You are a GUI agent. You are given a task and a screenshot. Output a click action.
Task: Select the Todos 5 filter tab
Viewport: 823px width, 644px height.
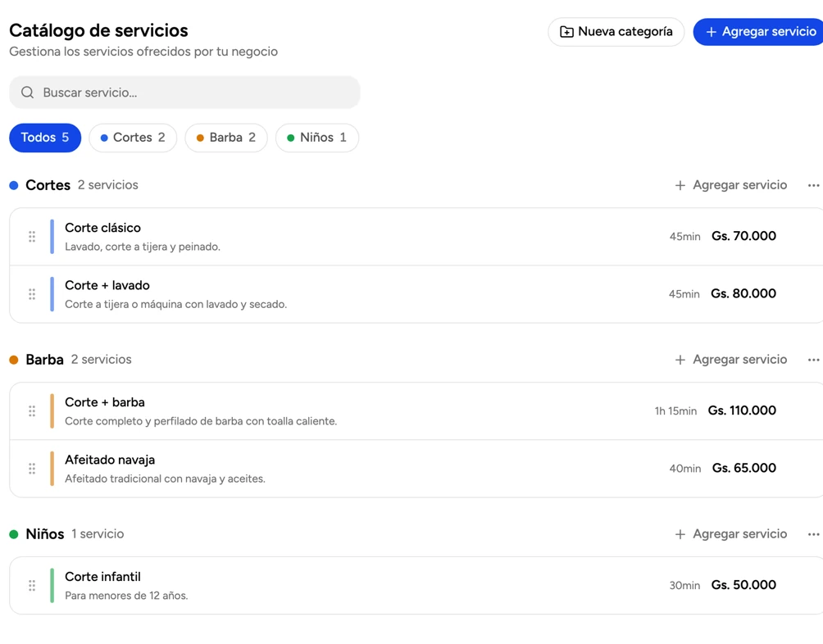click(x=45, y=138)
